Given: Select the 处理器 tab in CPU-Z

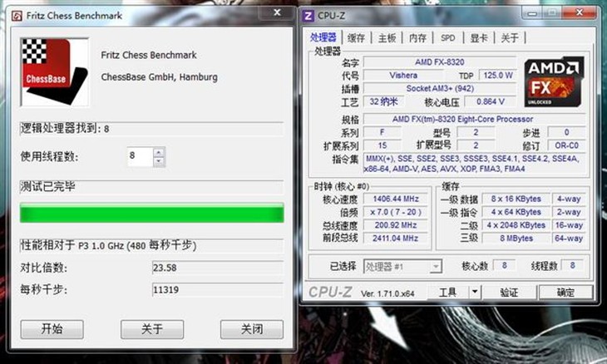Looking at the screenshot, I should click(323, 37).
